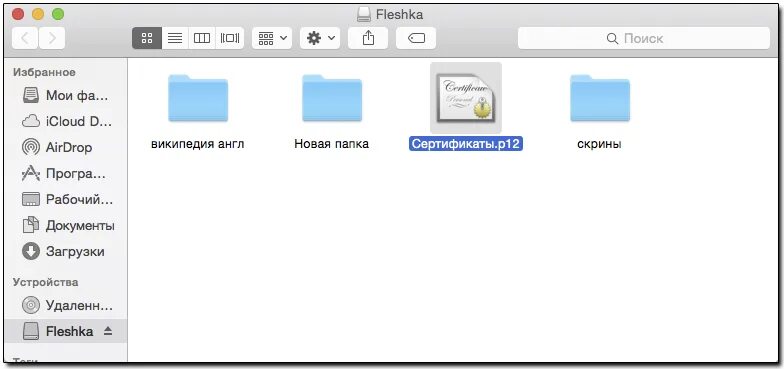
Task: Open Загрузки in the sidebar
Action: tap(66, 251)
